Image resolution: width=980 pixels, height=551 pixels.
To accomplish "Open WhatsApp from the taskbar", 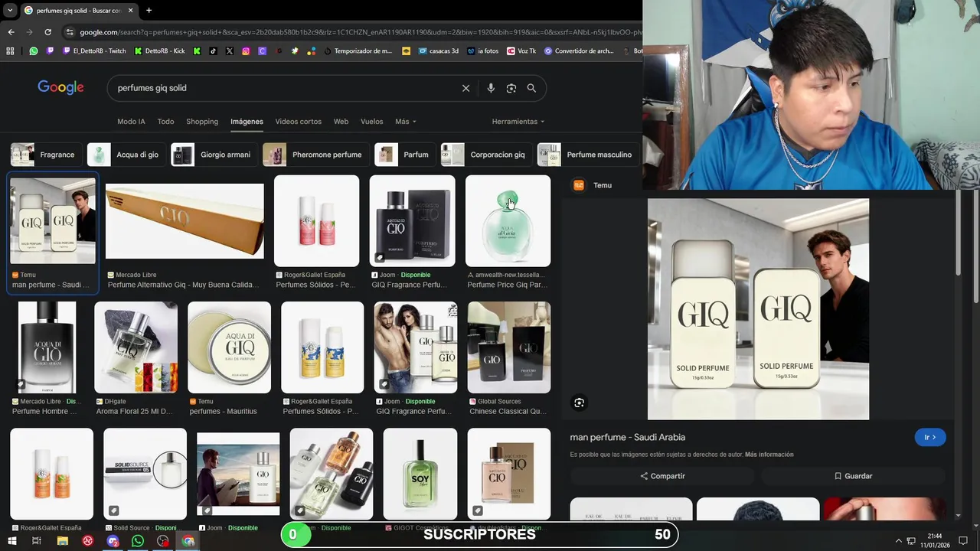I will tap(138, 540).
